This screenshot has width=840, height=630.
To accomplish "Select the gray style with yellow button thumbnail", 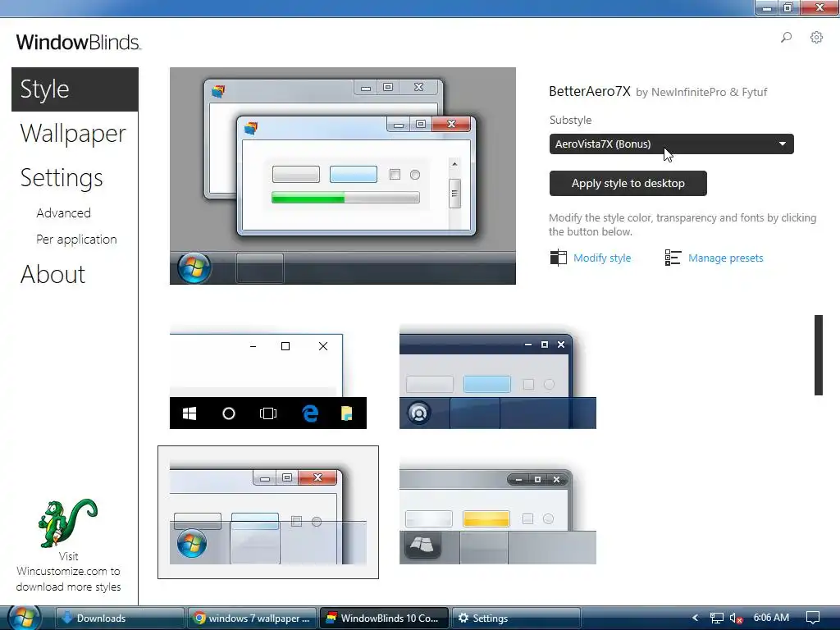I will coord(498,512).
